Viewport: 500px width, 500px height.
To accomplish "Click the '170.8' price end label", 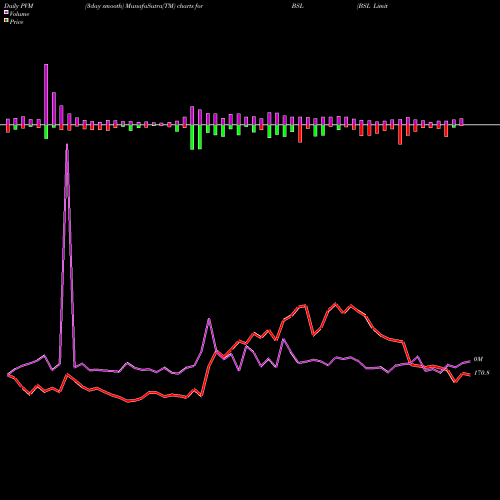I will coord(481,373).
